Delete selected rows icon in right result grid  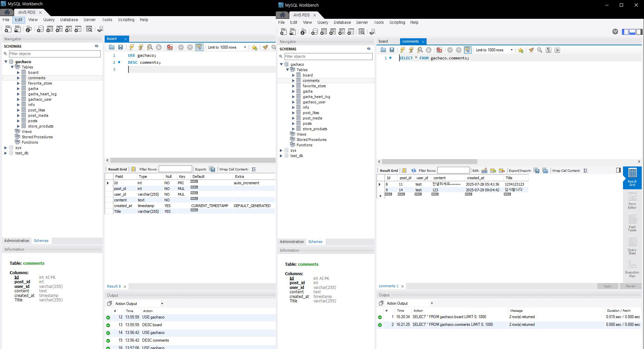[x=502, y=170]
